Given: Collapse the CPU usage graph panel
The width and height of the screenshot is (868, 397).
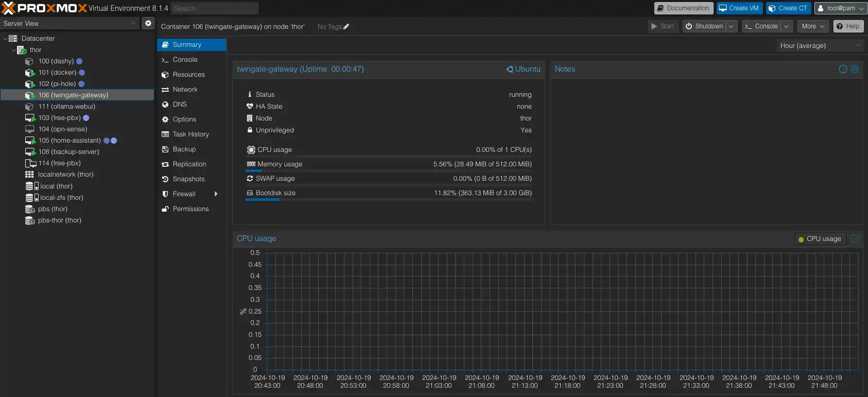Looking at the screenshot, I should tap(855, 238).
